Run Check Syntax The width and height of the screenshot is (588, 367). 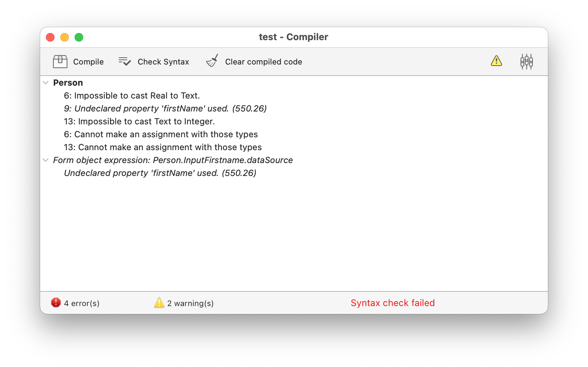coord(163,62)
